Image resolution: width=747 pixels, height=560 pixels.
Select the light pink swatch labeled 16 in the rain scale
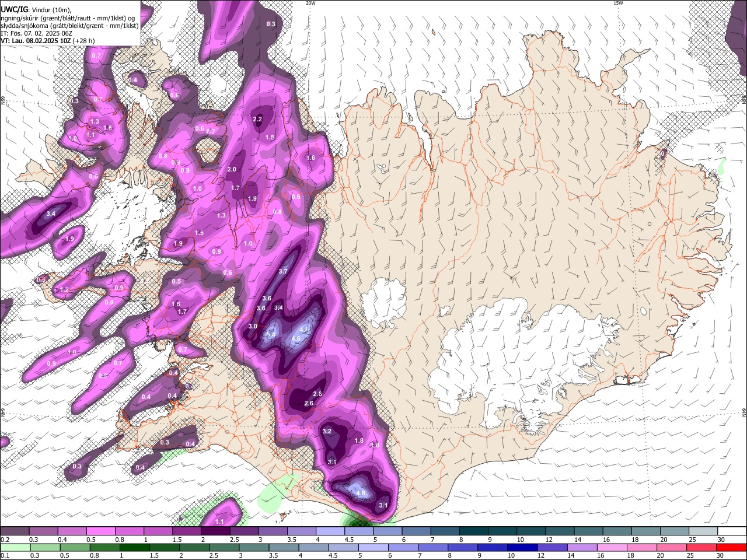click(613, 547)
